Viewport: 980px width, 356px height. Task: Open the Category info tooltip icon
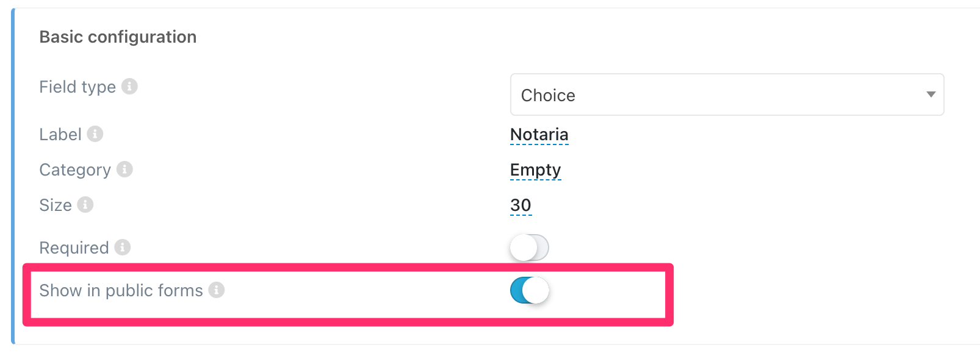tap(124, 169)
